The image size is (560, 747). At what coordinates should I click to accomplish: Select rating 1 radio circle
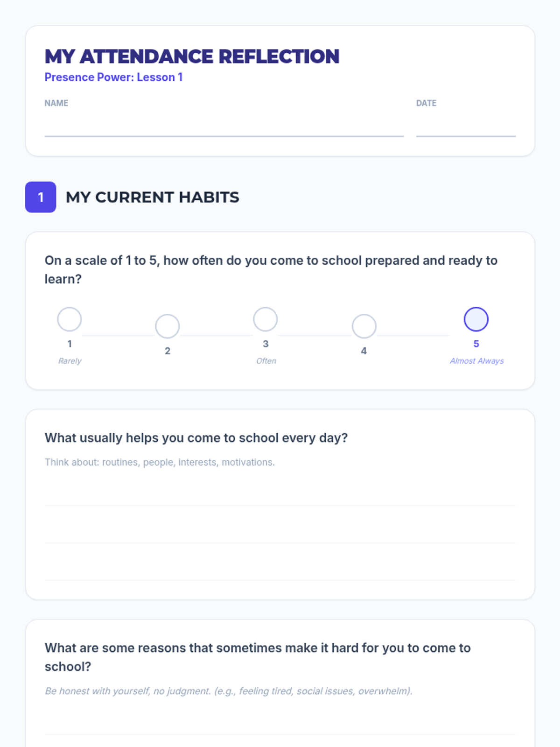[70, 319]
